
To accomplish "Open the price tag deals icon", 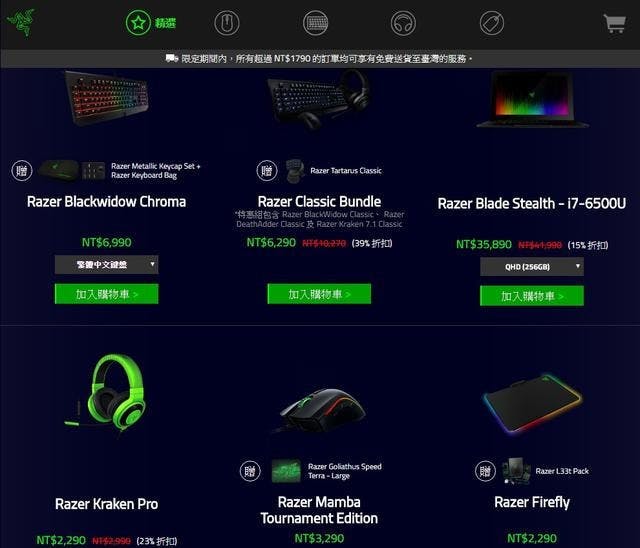I will [492, 23].
